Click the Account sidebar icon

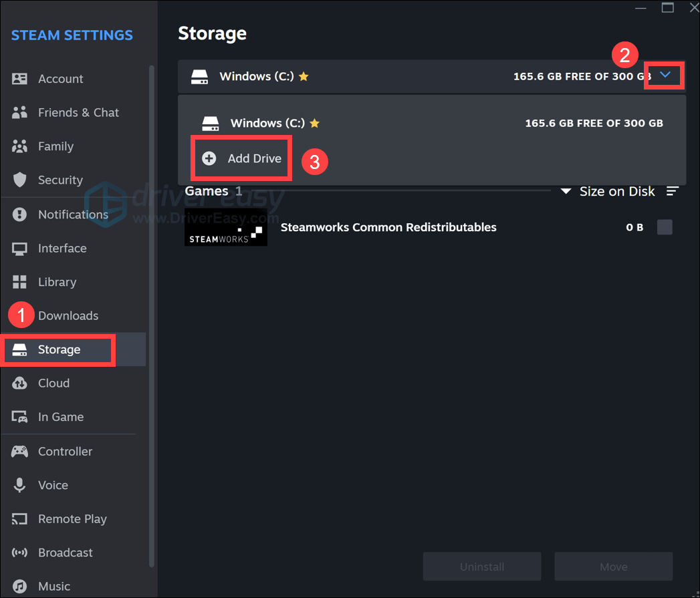19,79
